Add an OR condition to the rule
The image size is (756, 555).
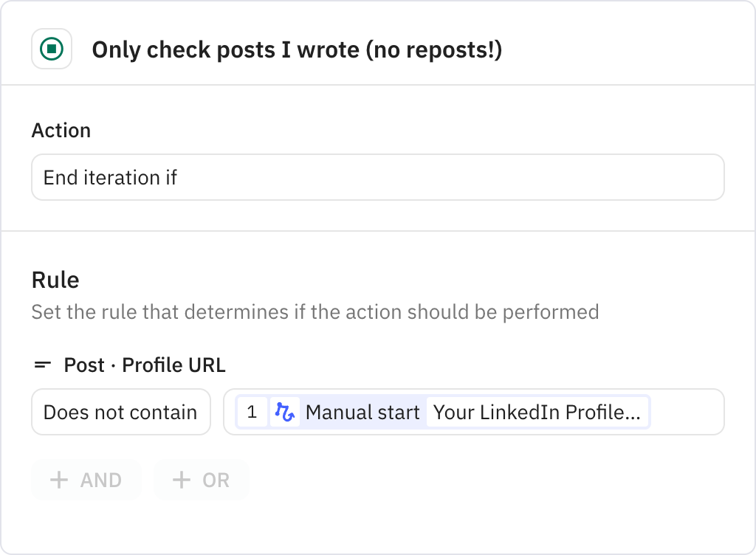click(x=201, y=480)
